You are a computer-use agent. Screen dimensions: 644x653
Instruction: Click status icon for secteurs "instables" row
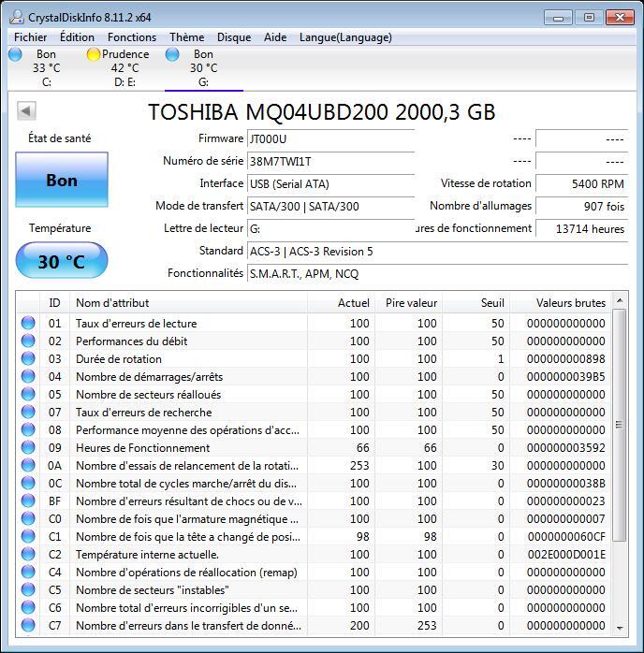click(x=28, y=589)
